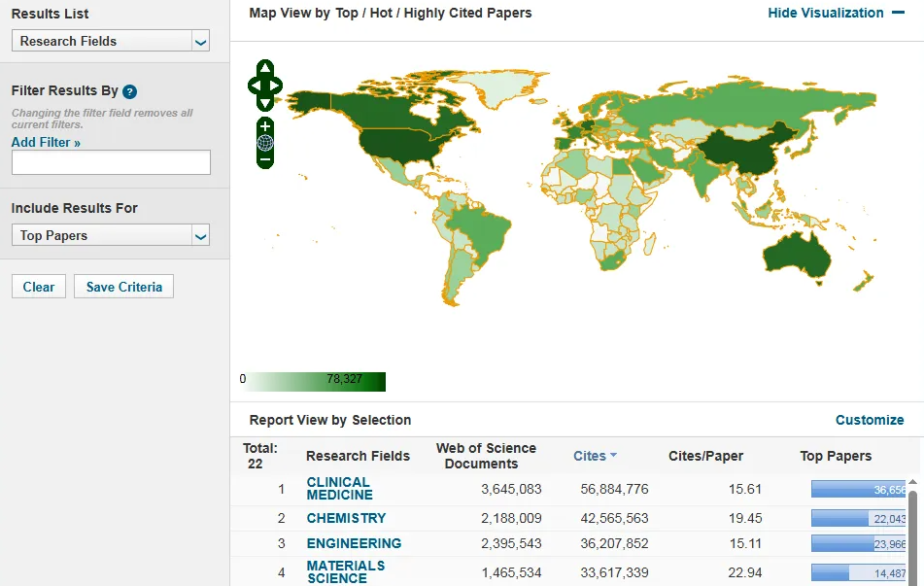The height and width of the screenshot is (586, 924).
Task: Click the filter text input field
Action: [111, 162]
